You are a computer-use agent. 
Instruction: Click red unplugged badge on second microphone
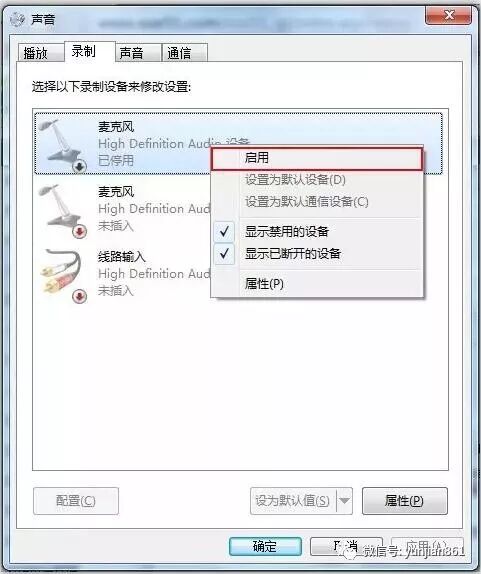(x=80, y=231)
